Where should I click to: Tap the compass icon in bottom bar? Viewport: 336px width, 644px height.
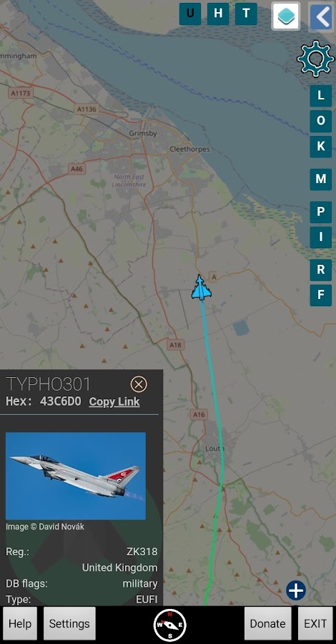coord(169,625)
